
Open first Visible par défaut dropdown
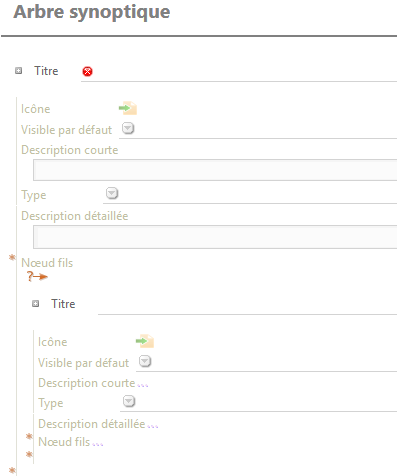[x=128, y=128]
